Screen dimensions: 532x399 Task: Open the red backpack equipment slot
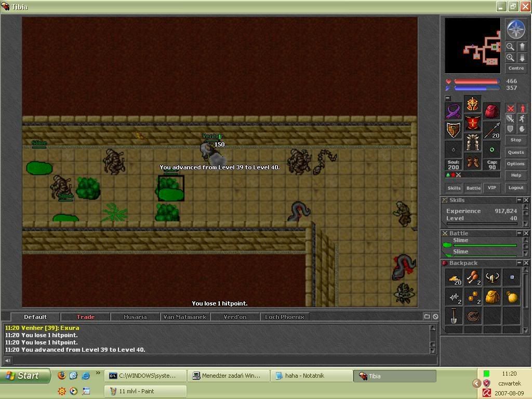[x=491, y=111]
